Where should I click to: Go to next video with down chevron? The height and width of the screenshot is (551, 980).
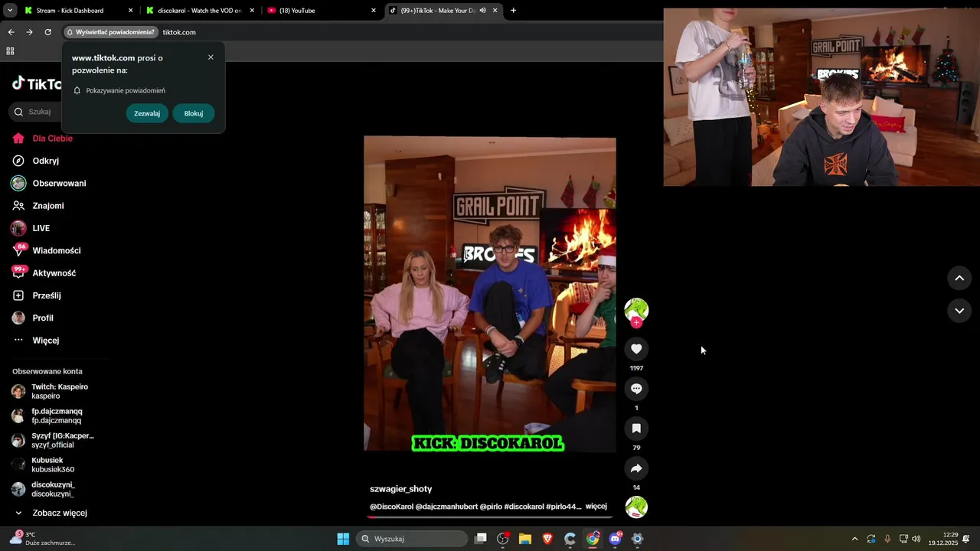coord(959,311)
